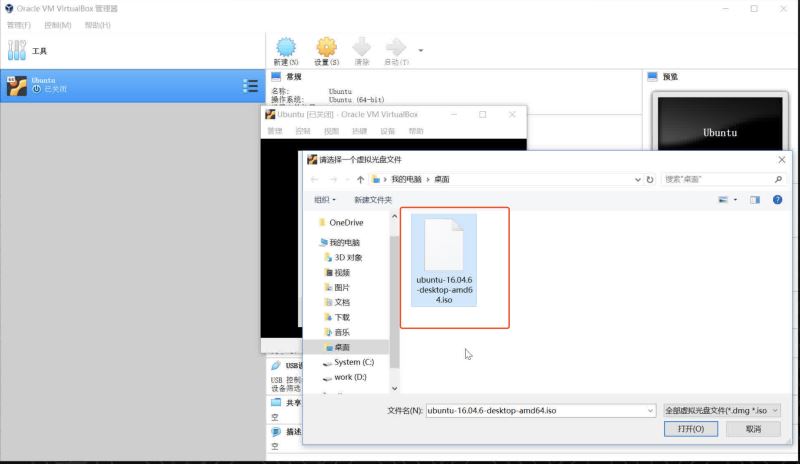Click the refresh button beside address bar

[650, 179]
